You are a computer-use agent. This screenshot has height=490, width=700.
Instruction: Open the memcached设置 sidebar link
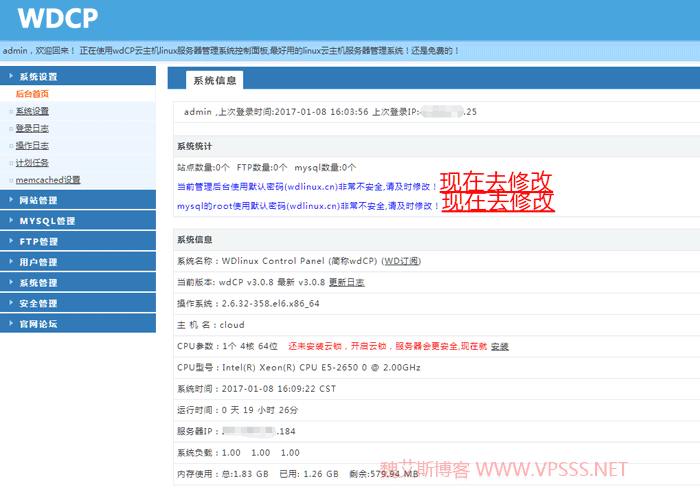47,180
